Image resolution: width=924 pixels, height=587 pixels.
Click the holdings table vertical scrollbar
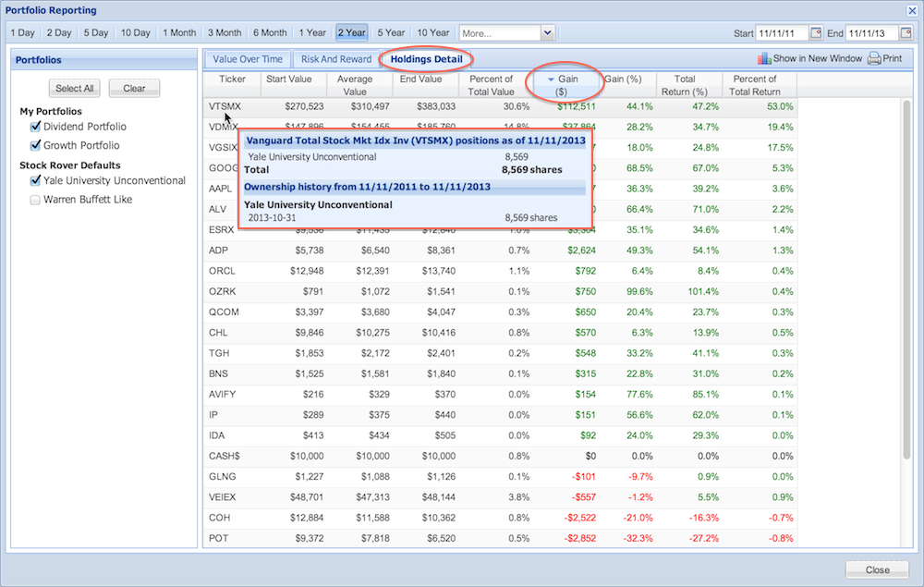(x=907, y=279)
